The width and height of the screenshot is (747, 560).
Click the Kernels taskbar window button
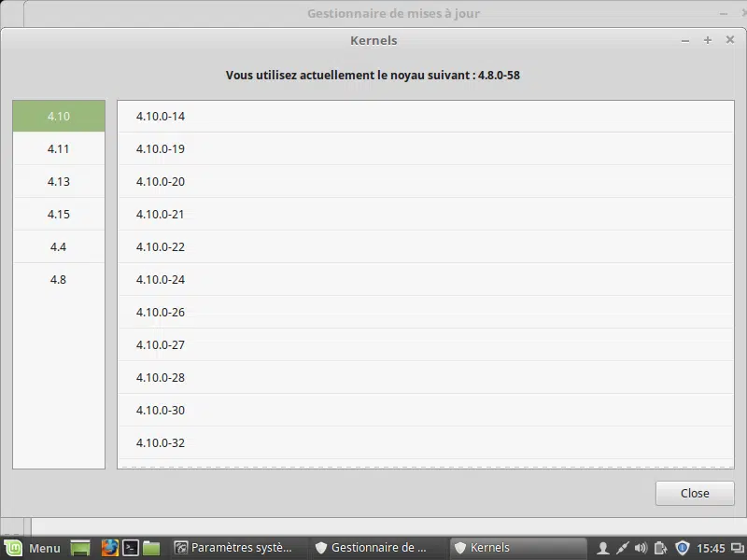click(x=518, y=548)
